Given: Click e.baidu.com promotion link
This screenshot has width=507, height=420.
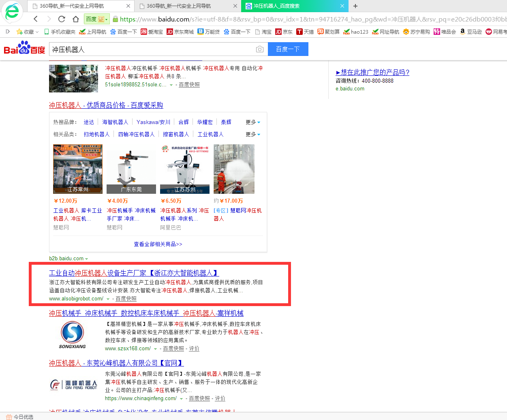Looking at the screenshot, I should click(350, 88).
